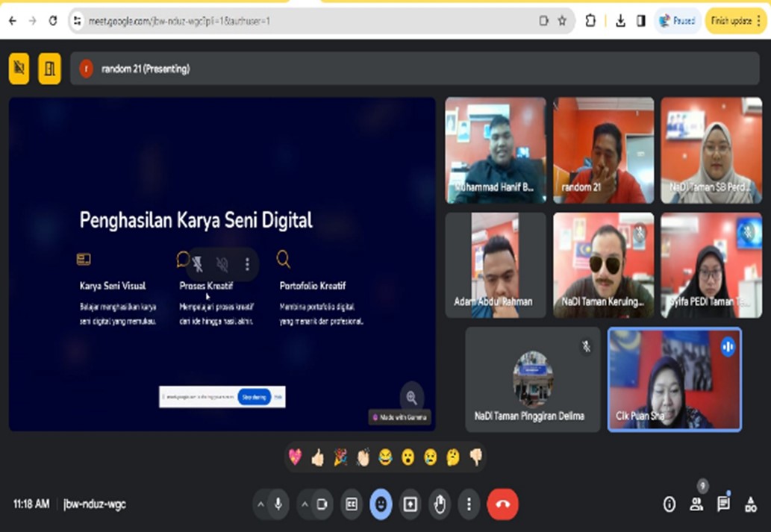Open meeting details info icon
771x532 pixels.
669,504
